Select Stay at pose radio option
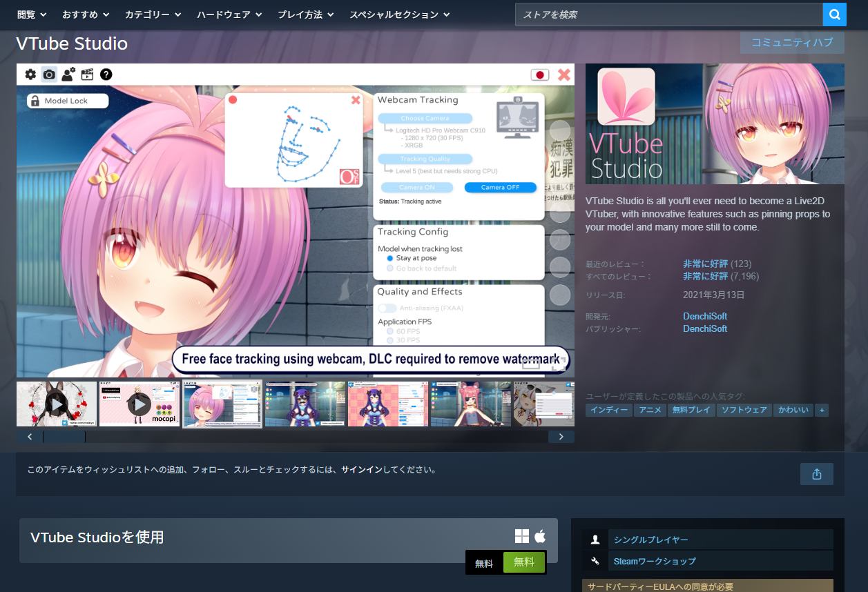 (390, 258)
